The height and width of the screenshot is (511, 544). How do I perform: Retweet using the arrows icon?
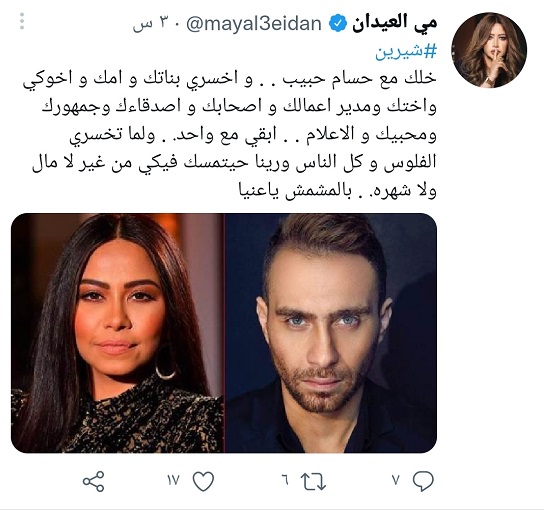313,482
